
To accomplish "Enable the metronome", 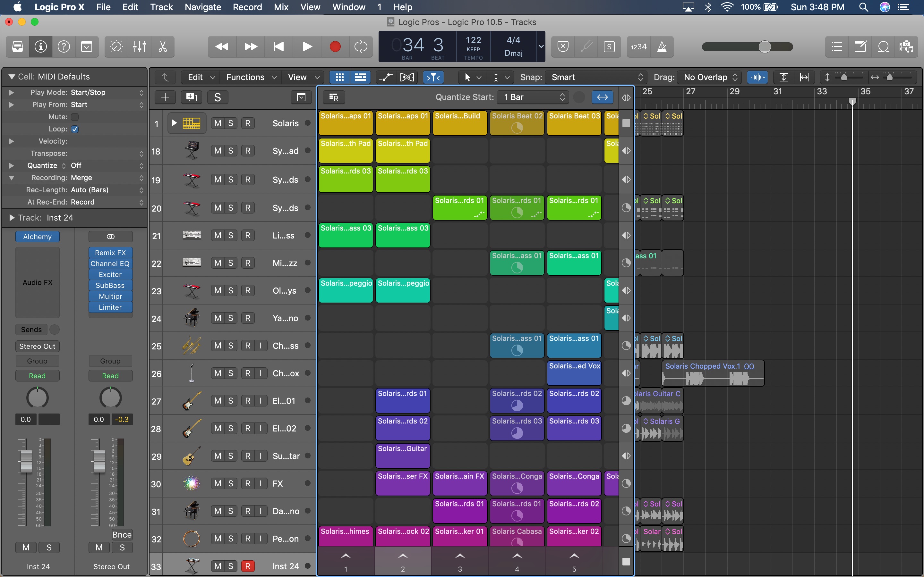I will (x=662, y=46).
